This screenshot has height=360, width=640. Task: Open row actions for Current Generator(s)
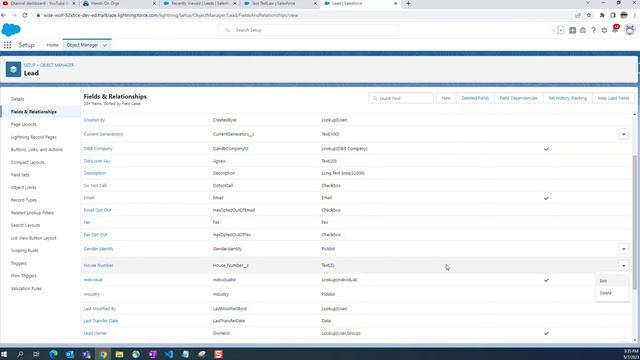pyautogui.click(x=623, y=134)
